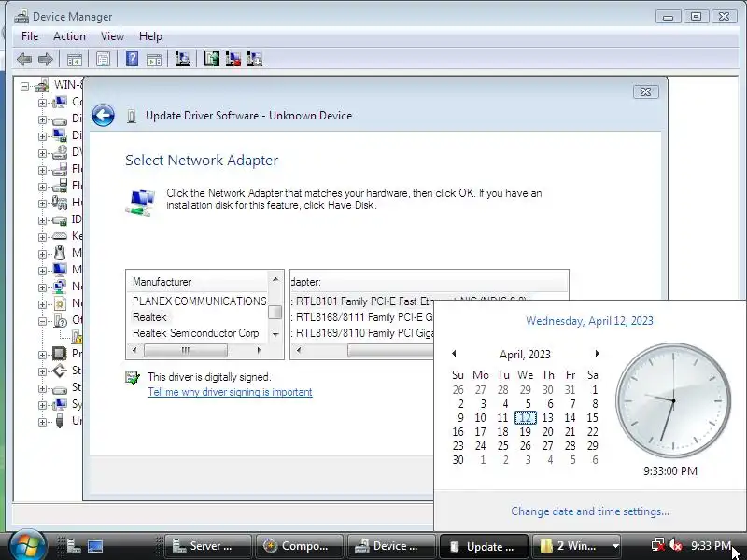Screen dimensions: 747x560
Task: Click the Manufacturer list scroll up arrow
Action: point(275,279)
